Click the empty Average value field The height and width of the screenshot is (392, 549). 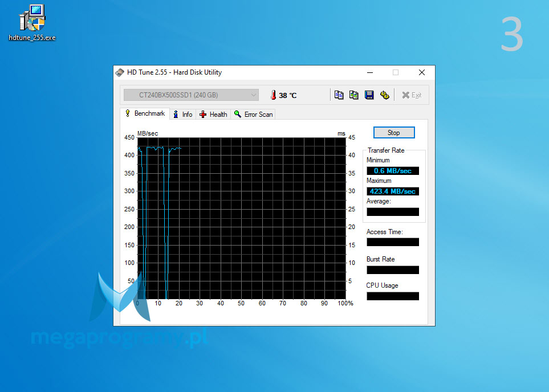pos(392,212)
